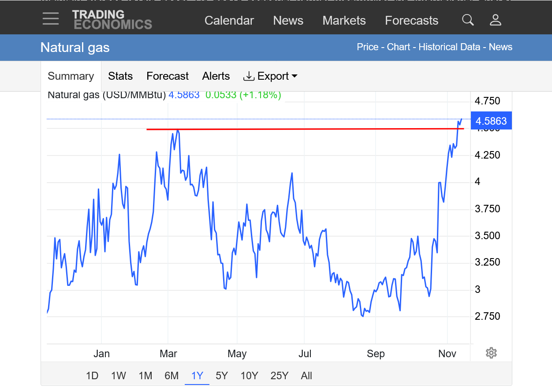The image size is (552, 392).
Task: Switch to the Stats tab
Action: pos(120,76)
